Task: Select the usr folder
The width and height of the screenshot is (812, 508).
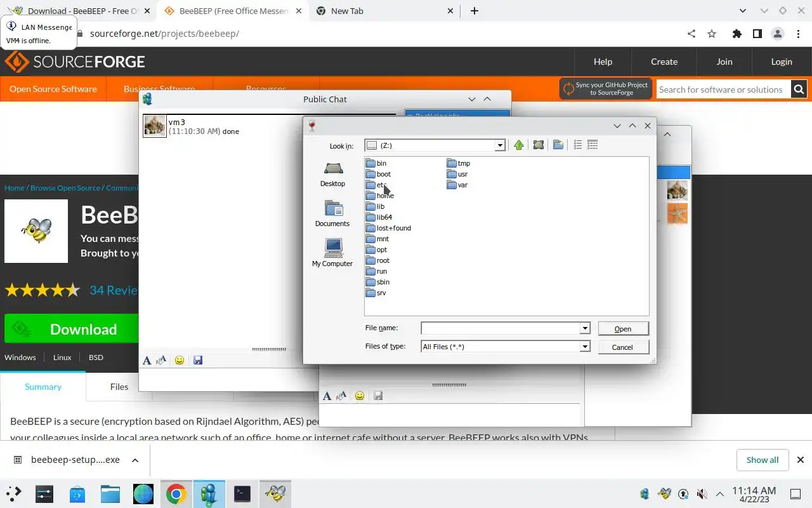Action: (x=457, y=174)
